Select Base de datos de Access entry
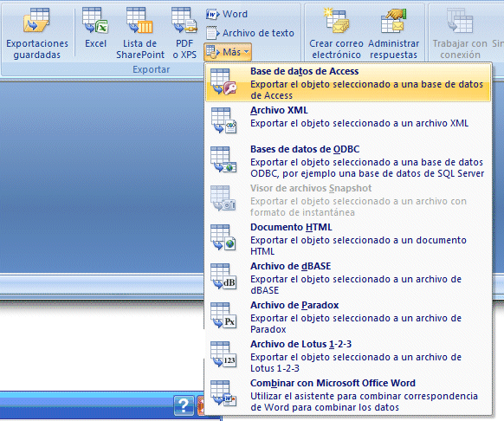The height and width of the screenshot is (421, 504). (x=348, y=82)
